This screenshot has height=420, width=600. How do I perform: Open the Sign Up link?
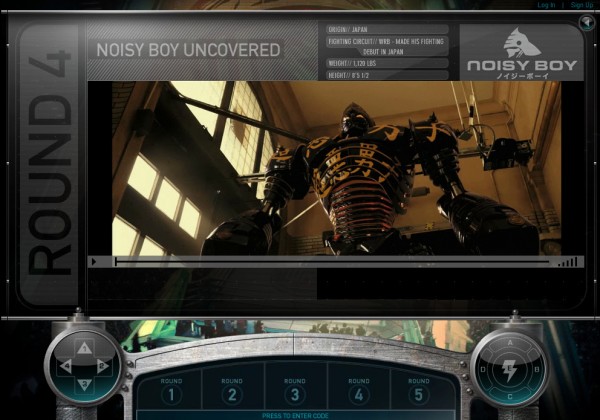tap(582, 5)
